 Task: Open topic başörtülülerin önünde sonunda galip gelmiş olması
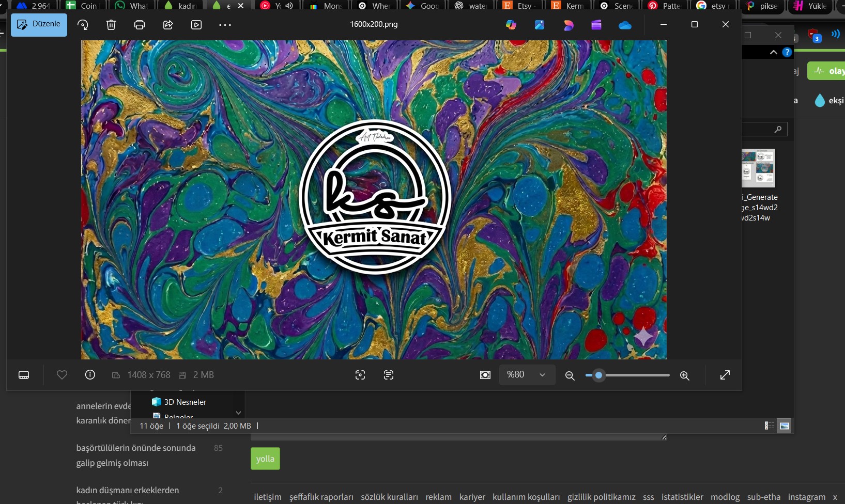(136, 455)
